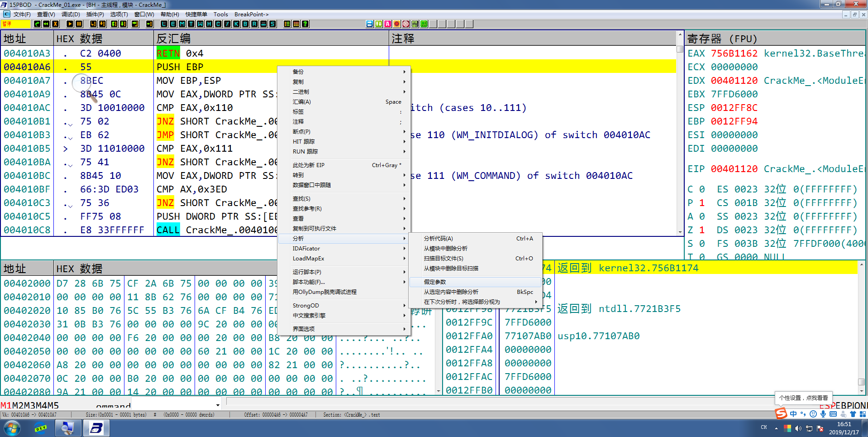Open Executable modules window (E icon)
Image resolution: width=868 pixels, height=437 pixels.
(x=173, y=24)
